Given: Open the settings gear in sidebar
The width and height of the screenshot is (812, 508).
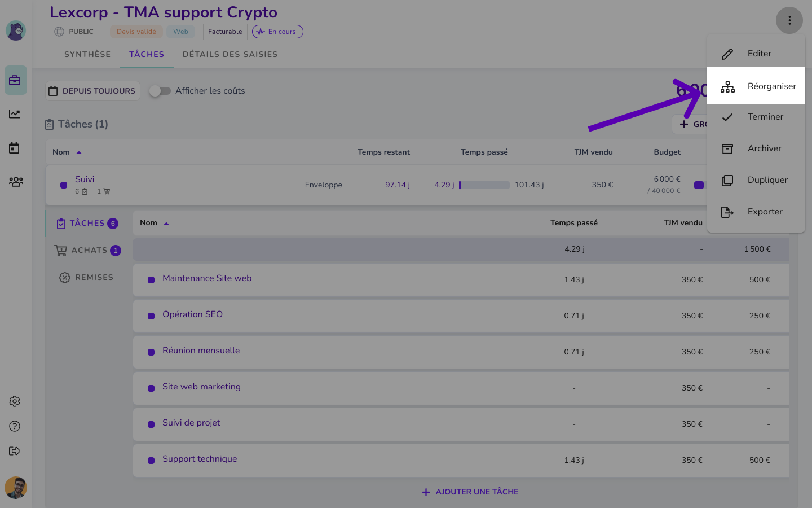Looking at the screenshot, I should coord(15,401).
